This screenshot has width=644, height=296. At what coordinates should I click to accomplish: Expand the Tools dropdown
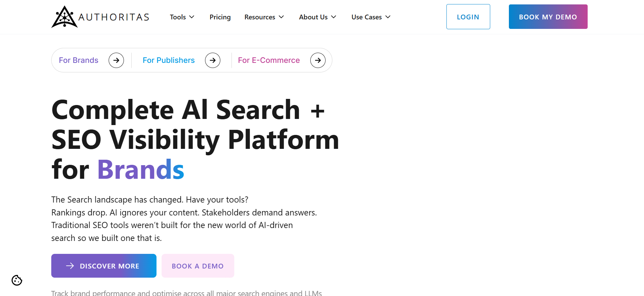pyautogui.click(x=182, y=17)
